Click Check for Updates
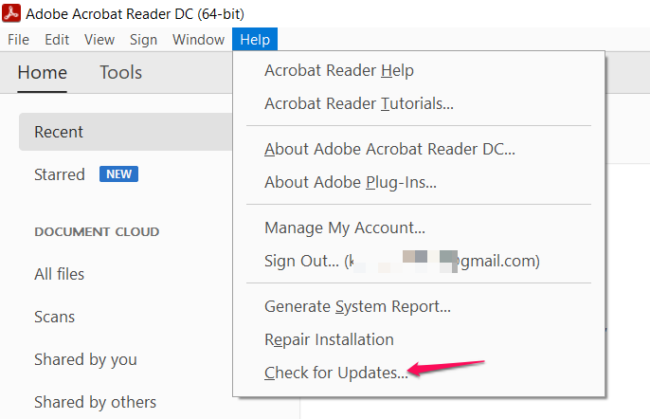This screenshot has width=650, height=419. (335, 373)
